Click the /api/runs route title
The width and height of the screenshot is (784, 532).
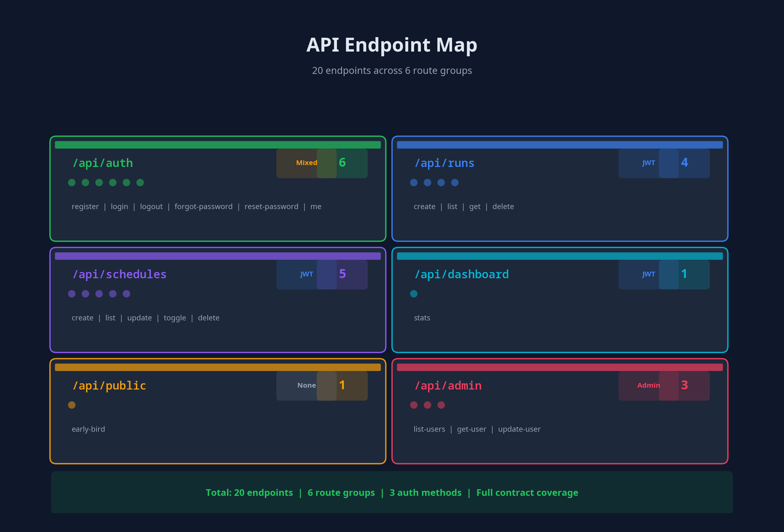coord(444,163)
